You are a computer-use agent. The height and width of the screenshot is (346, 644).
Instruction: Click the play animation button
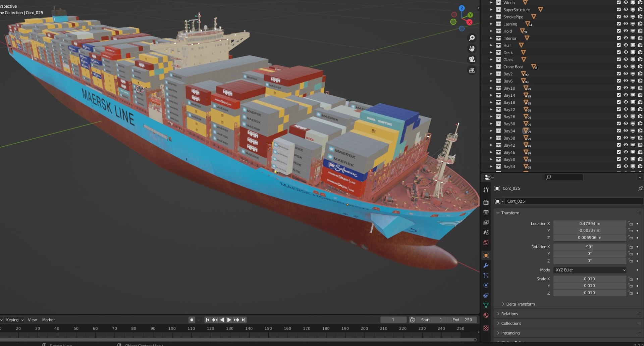(x=229, y=320)
